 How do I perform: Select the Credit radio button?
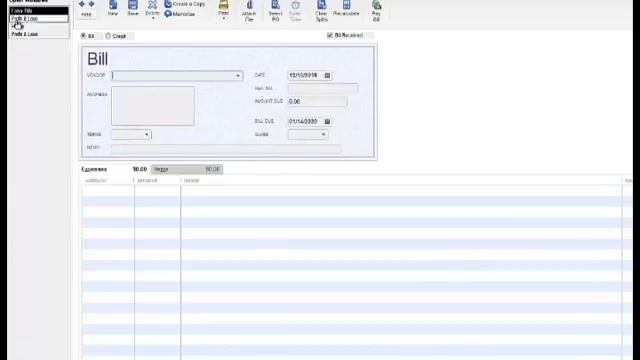point(108,36)
